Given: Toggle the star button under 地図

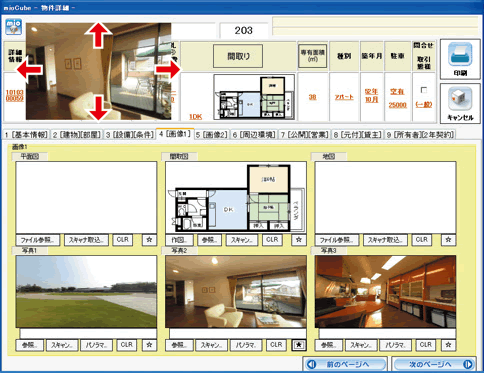Looking at the screenshot, I should pyautogui.click(x=448, y=240).
